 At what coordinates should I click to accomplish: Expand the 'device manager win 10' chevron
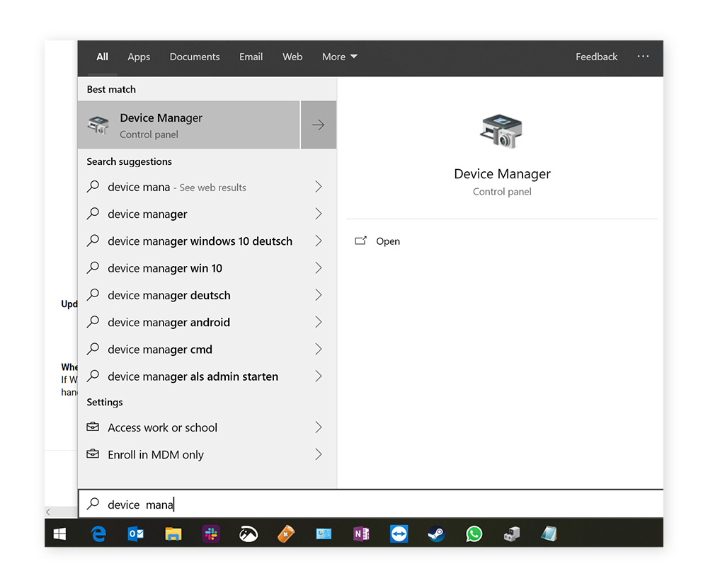click(319, 267)
